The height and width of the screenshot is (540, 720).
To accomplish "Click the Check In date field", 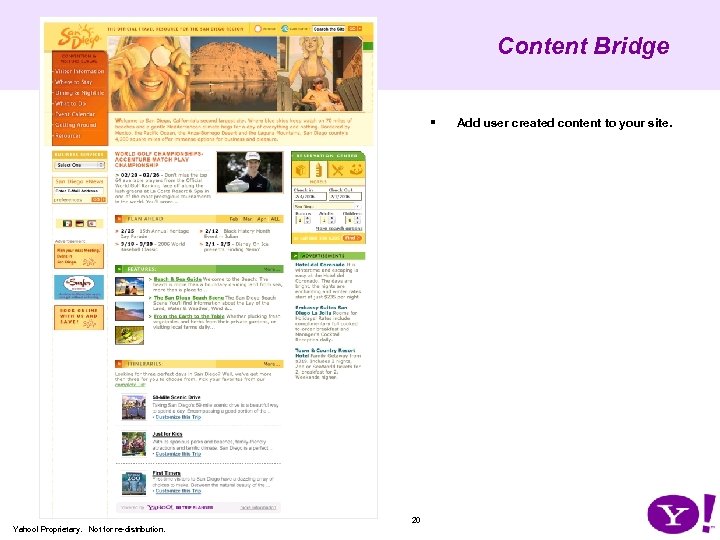I will 310,197.
